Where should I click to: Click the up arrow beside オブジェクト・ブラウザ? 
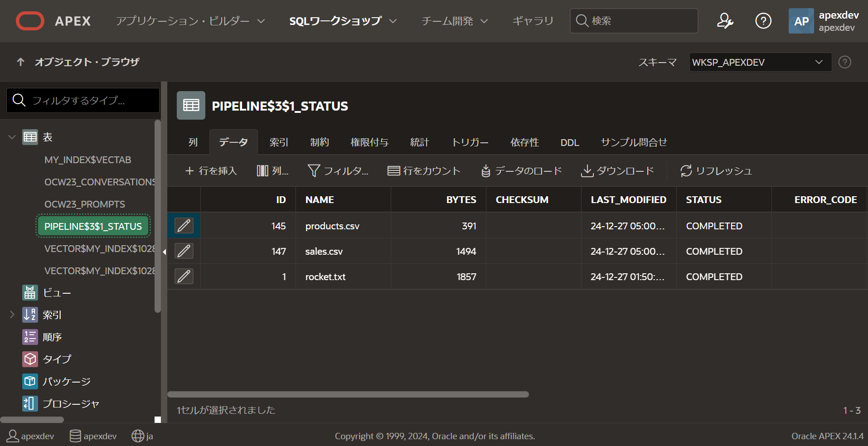tap(20, 62)
